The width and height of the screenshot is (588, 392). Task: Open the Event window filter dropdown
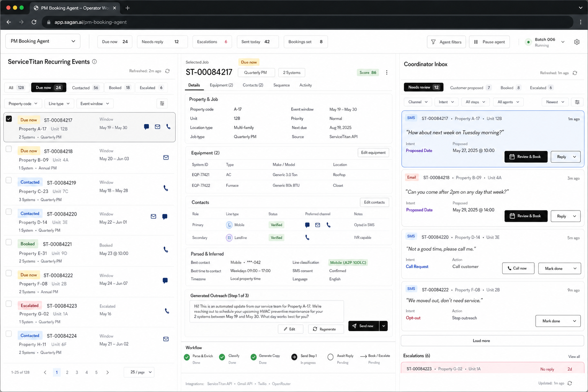[95, 104]
